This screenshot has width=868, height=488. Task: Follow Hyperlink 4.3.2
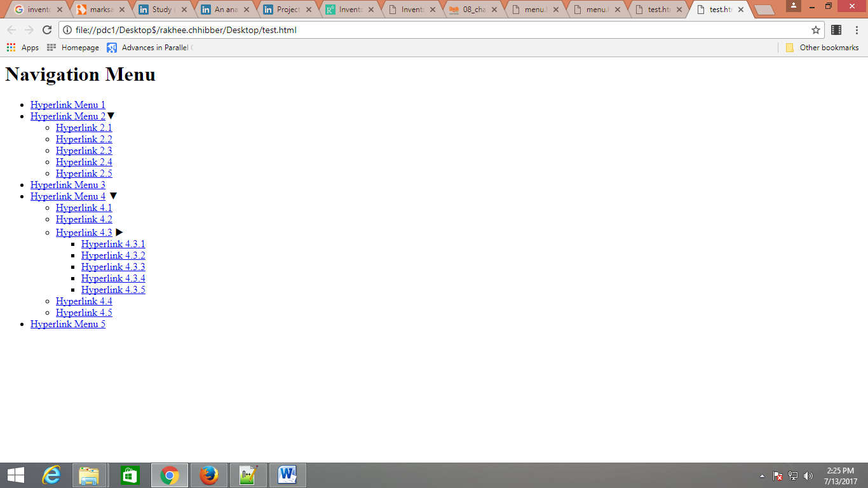tap(112, 255)
